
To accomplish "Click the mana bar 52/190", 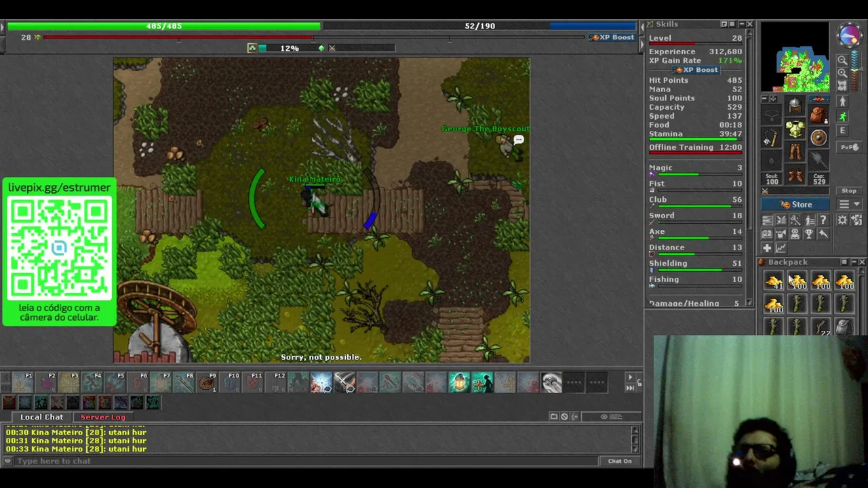I will (480, 26).
